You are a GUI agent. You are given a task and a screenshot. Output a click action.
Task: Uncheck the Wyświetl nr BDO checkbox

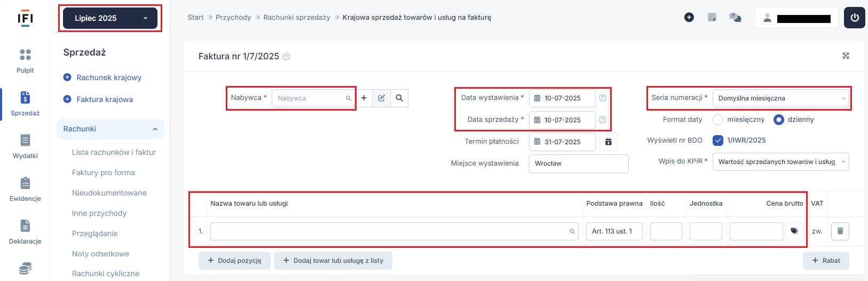pyautogui.click(x=718, y=140)
